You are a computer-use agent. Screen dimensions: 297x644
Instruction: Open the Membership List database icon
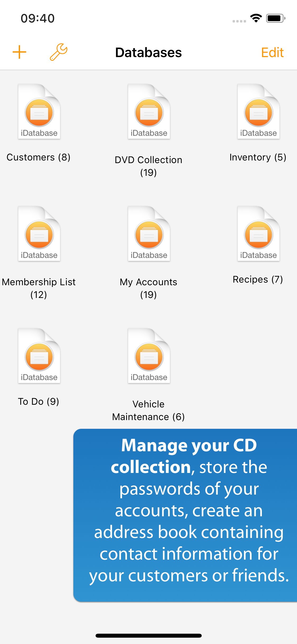[x=39, y=233]
